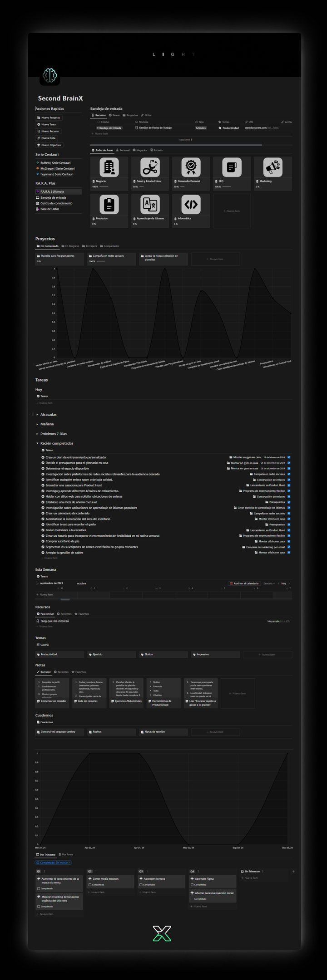Click the X logo at page bottom
327x980 pixels.
pos(162,933)
